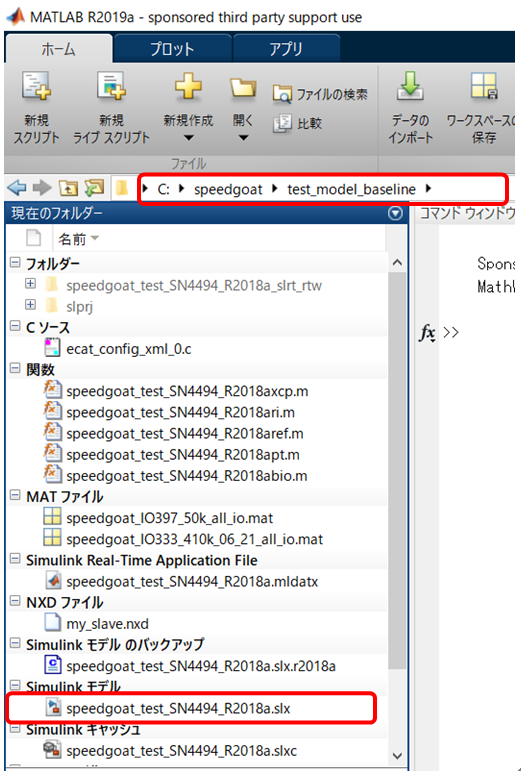This screenshot has width=521, height=771.
Task: Collapse Simulink モデル のバックアップ group
Action: (15, 644)
